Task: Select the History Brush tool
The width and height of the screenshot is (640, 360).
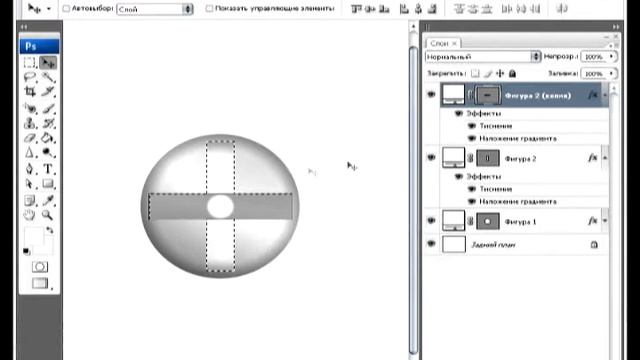Action: point(48,123)
